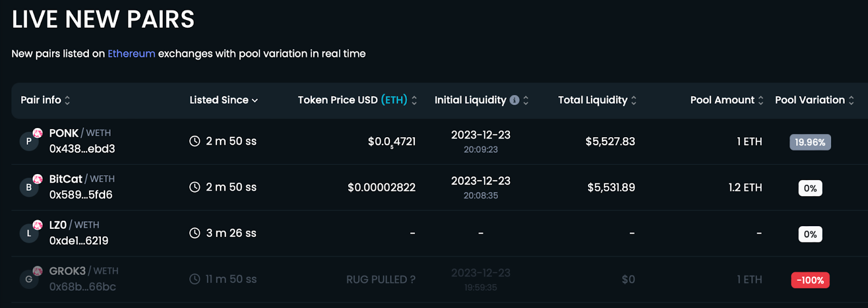
Task: Click the BitCat token avatar icon
Action: [29, 187]
